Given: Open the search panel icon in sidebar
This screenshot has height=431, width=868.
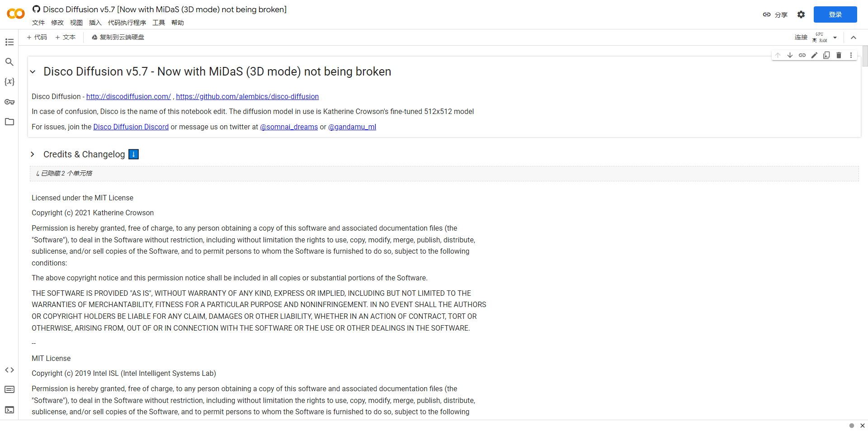Looking at the screenshot, I should coord(9,62).
